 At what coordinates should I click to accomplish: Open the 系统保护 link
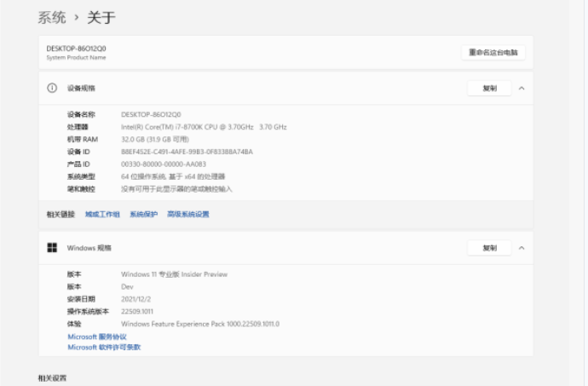click(144, 214)
